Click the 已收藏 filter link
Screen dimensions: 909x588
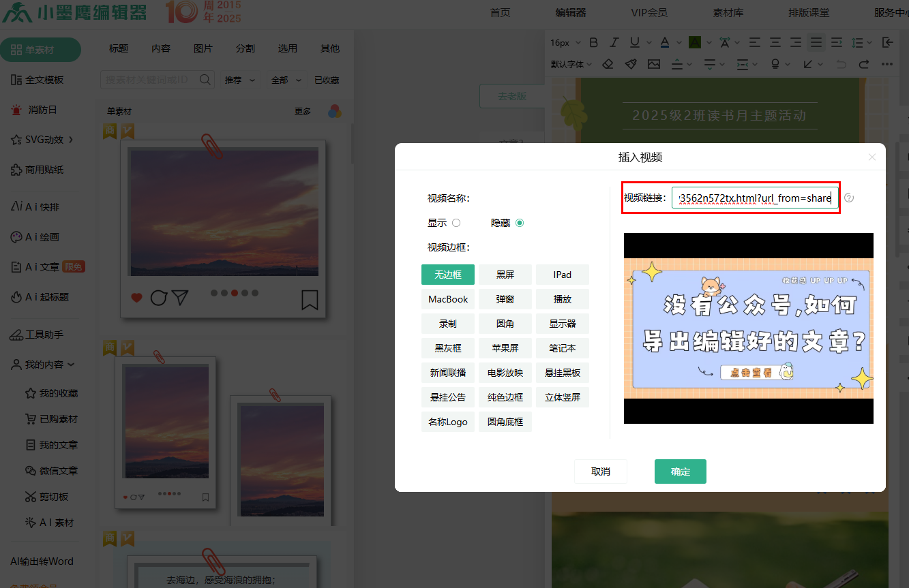[327, 80]
